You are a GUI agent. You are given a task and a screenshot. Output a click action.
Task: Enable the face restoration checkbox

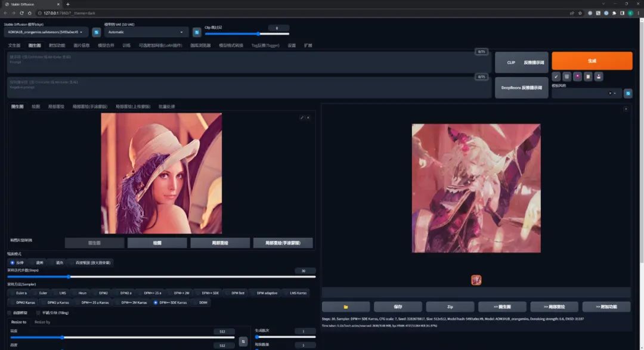tap(17, 312)
